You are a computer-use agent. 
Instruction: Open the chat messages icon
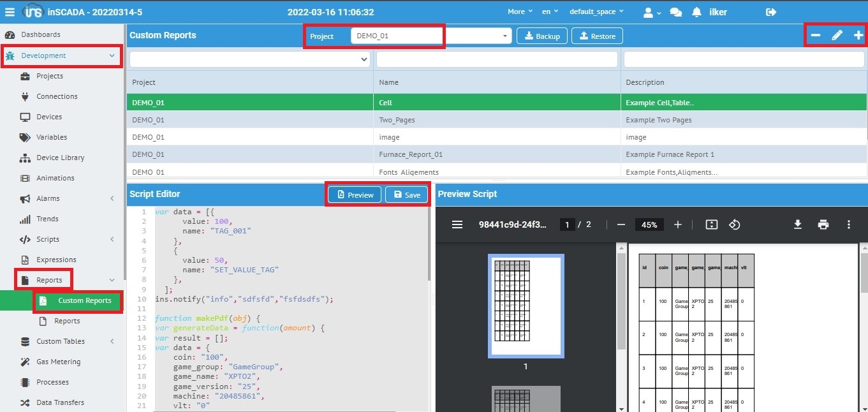click(675, 12)
